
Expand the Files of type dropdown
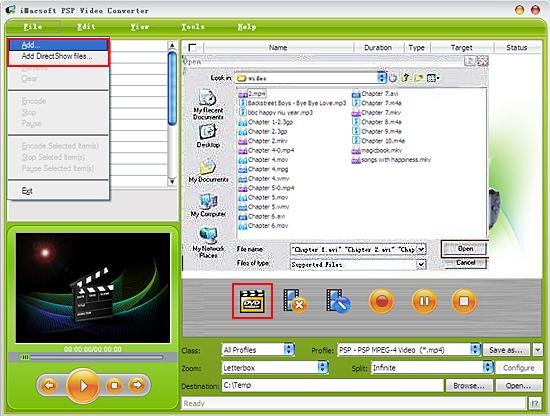[421, 264]
